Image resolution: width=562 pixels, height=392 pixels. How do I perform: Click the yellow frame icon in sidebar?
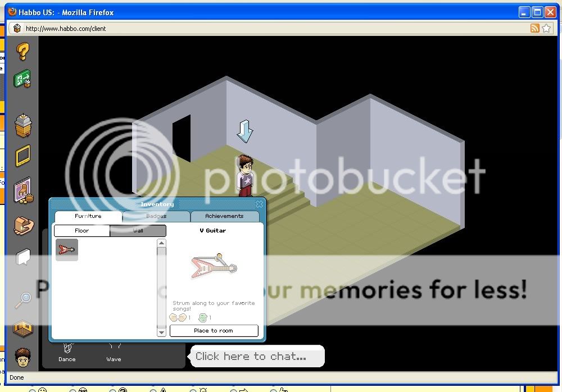click(22, 157)
